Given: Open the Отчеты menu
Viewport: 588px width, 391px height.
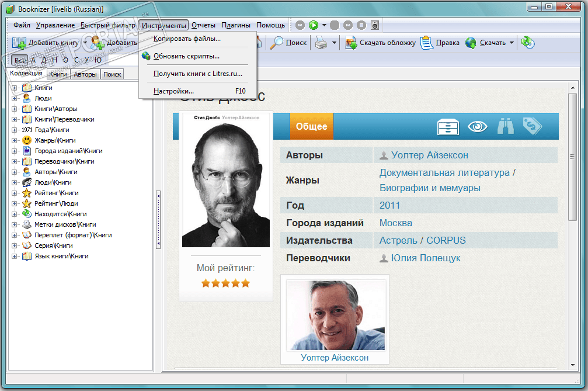Looking at the screenshot, I should click(x=203, y=25).
